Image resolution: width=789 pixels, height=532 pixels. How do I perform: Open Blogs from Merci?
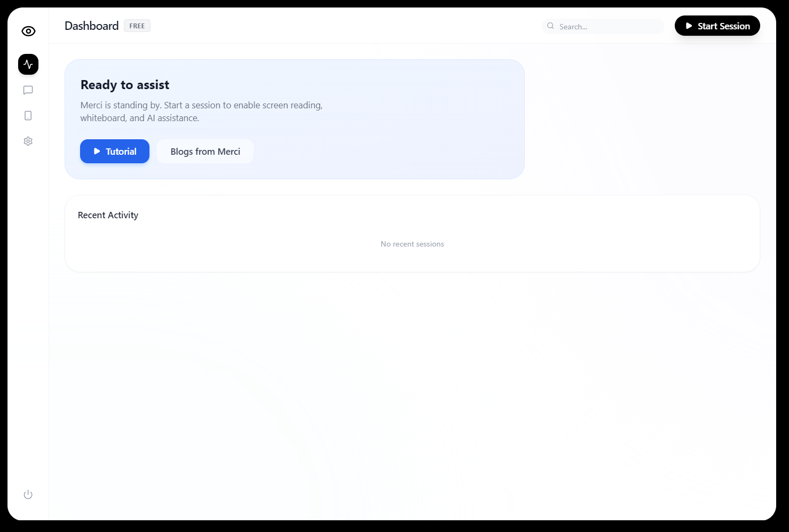click(205, 152)
